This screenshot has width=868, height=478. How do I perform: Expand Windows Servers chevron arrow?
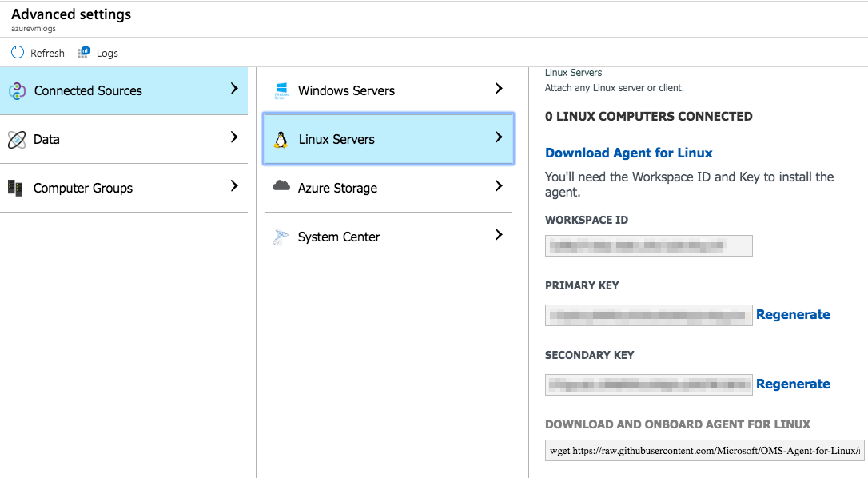[499, 89]
